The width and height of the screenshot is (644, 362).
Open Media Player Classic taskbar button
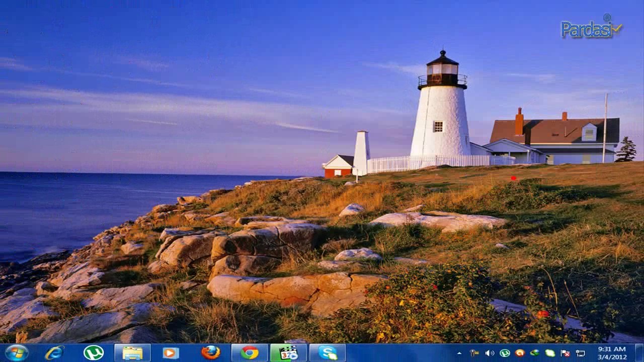click(288, 352)
